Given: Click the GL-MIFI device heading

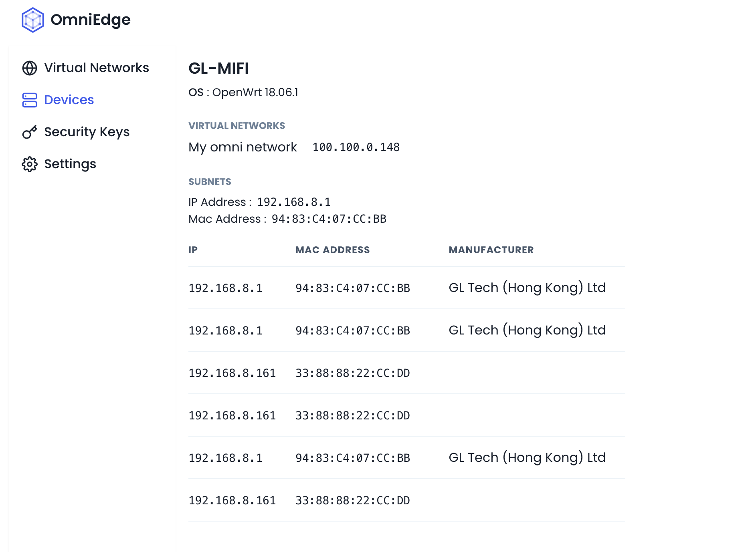Looking at the screenshot, I should pyautogui.click(x=218, y=68).
